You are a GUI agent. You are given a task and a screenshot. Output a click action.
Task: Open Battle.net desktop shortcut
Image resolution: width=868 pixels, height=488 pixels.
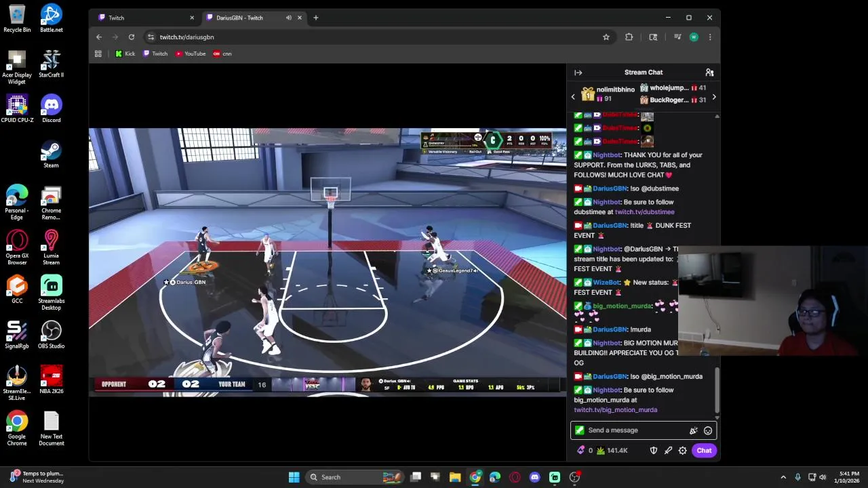[x=52, y=18]
